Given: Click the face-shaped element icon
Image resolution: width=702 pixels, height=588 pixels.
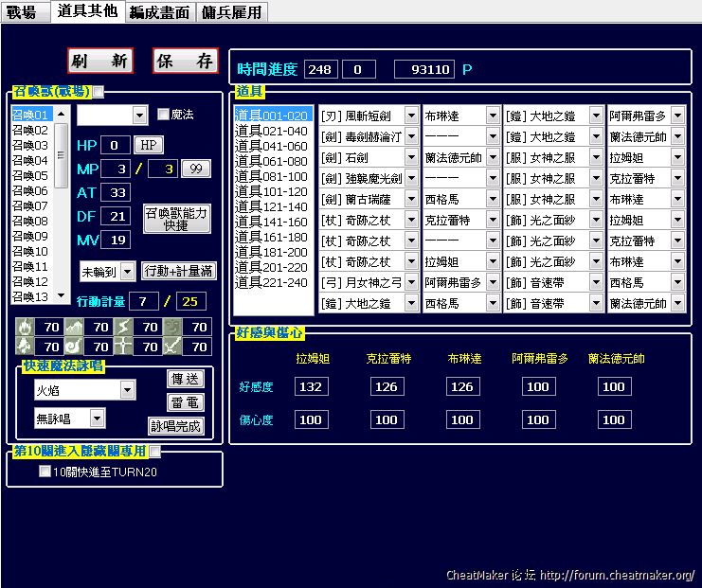Looking at the screenshot, I should (173, 328).
